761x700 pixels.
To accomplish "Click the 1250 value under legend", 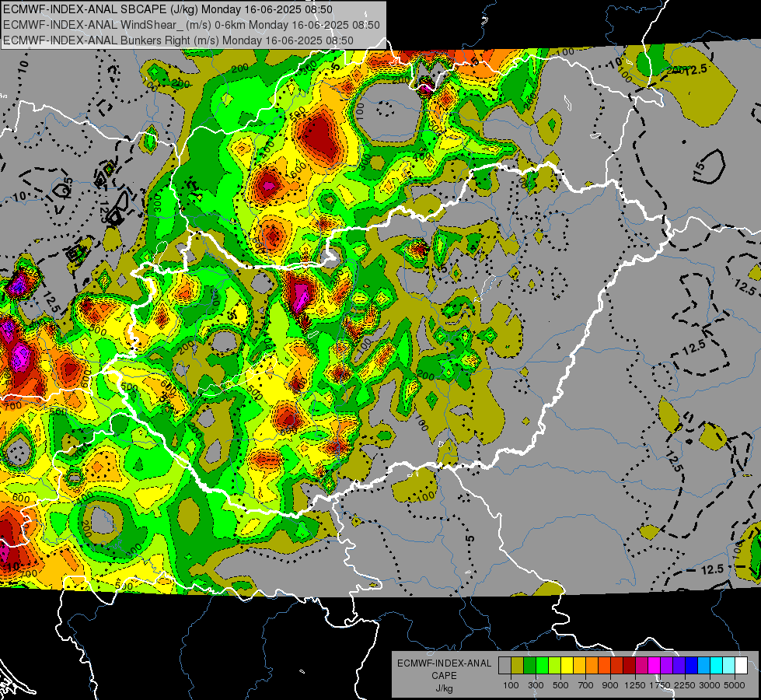I will [x=635, y=685].
